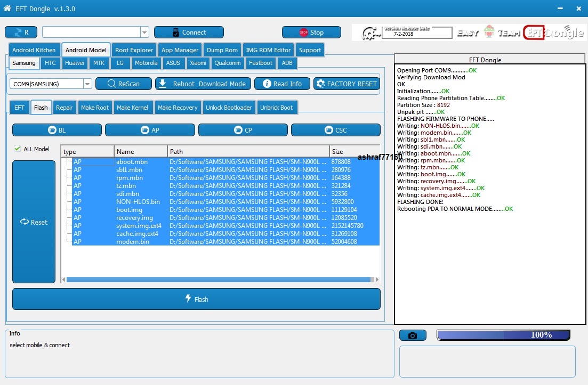The height and width of the screenshot is (385, 588).
Task: Click into the empty device input field
Action: coord(91,32)
